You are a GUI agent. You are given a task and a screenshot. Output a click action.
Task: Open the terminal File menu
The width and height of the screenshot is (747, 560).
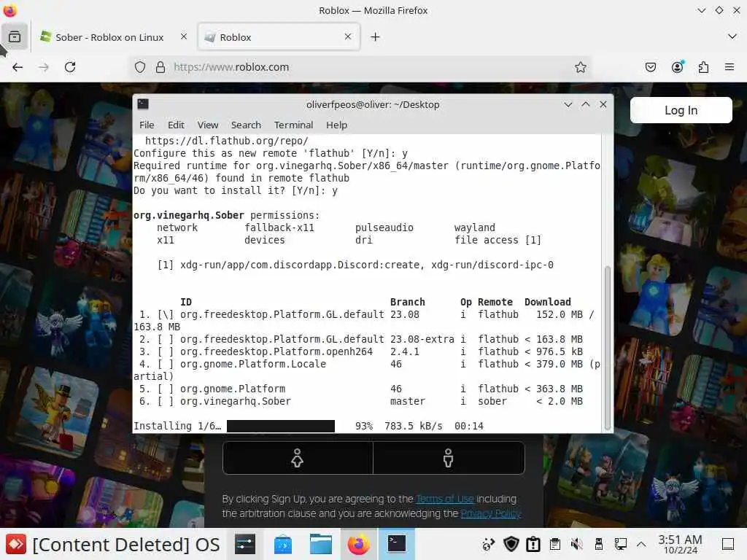click(147, 125)
